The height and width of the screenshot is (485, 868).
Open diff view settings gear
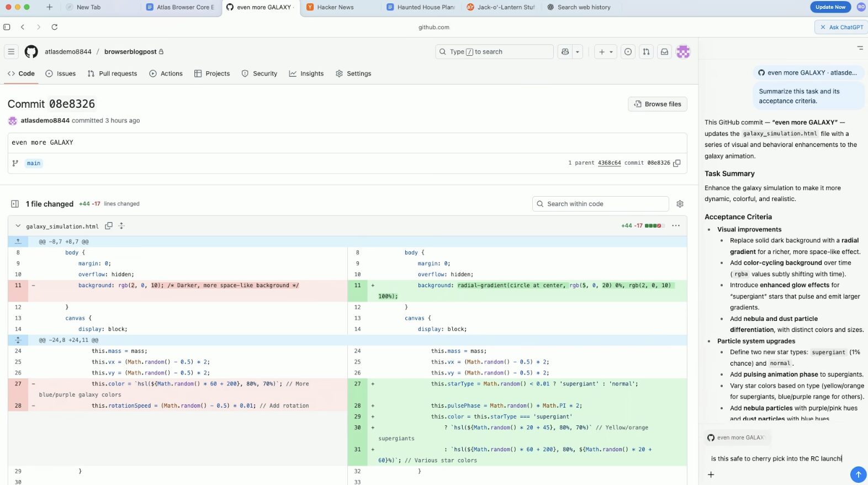680,204
